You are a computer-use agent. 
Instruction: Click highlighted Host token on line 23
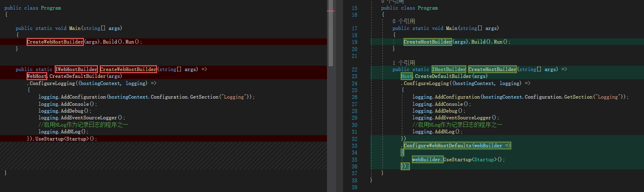tap(407, 76)
